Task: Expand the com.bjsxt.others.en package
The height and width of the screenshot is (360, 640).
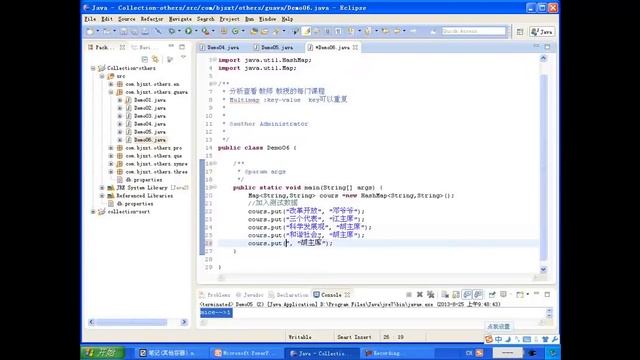Action: coord(111,84)
